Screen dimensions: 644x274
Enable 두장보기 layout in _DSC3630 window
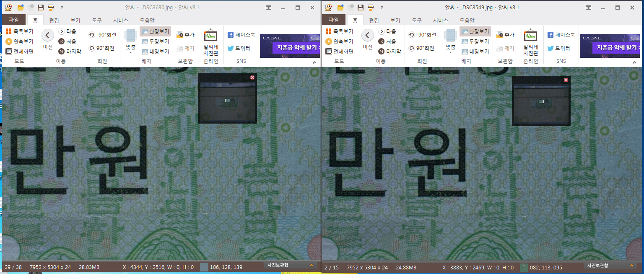click(x=155, y=41)
